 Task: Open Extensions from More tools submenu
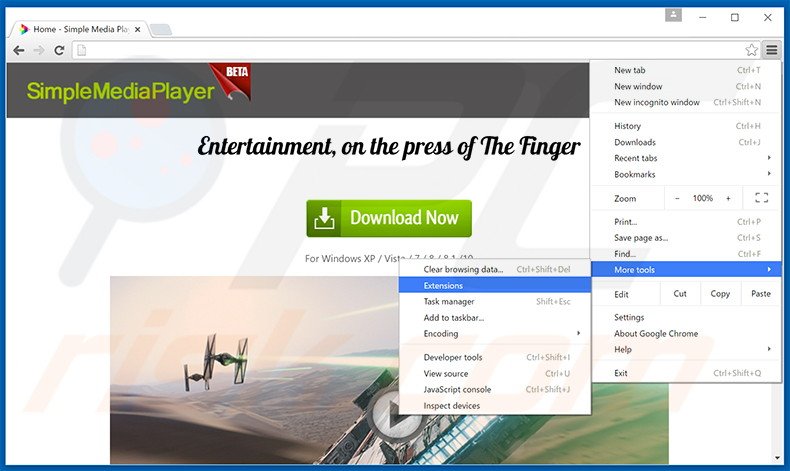coord(495,286)
